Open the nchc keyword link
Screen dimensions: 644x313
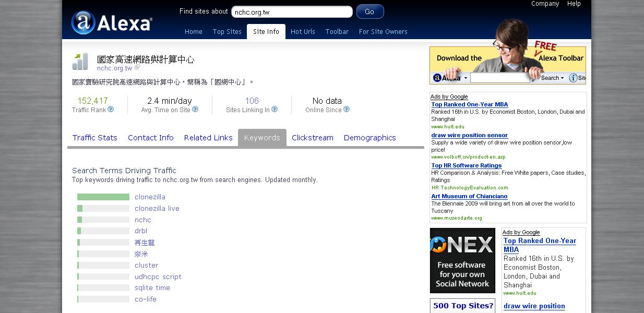click(x=143, y=220)
